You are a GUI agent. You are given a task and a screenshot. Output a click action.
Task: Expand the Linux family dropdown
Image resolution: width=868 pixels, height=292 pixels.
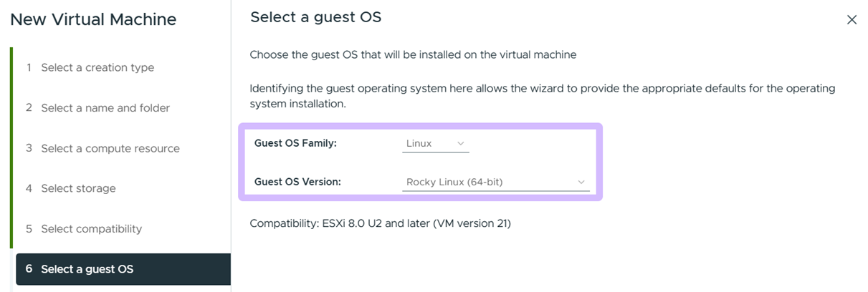(x=436, y=143)
